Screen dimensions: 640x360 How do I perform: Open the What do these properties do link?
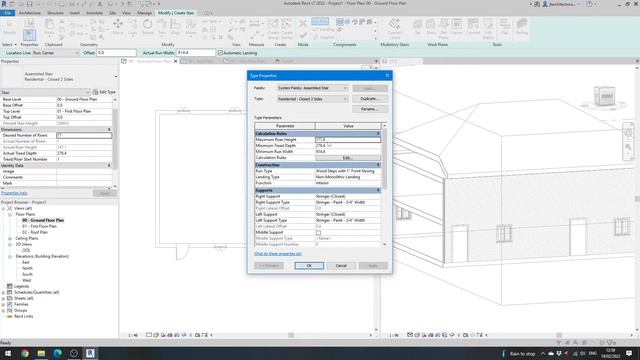tap(278, 254)
